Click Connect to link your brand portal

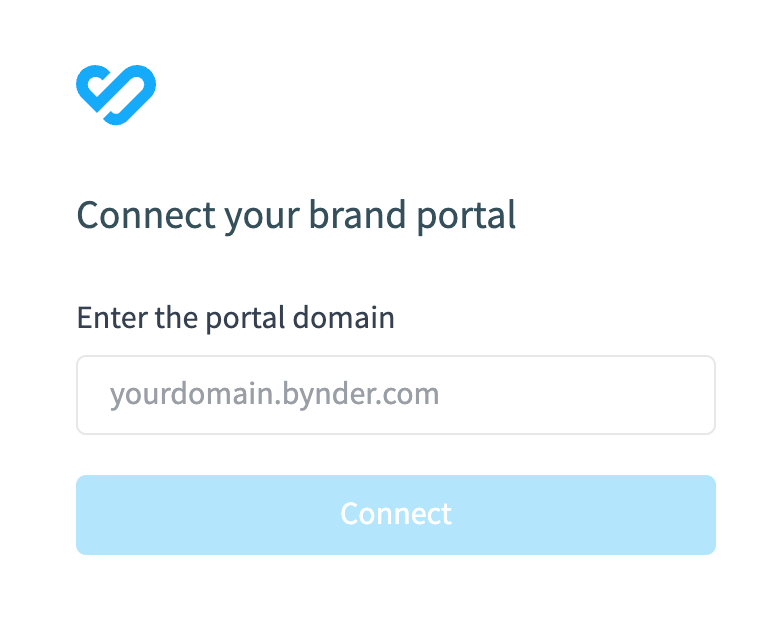(x=395, y=514)
